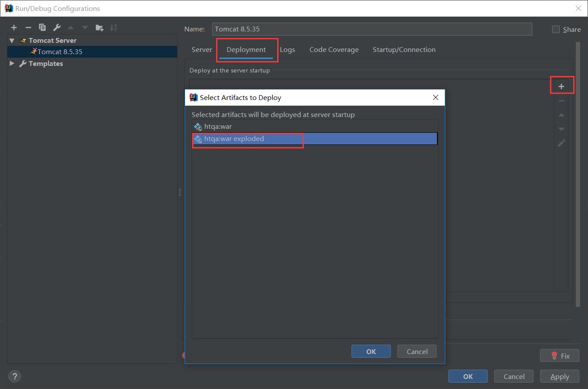This screenshot has width=588, height=389.
Task: Move configuration down in left toolbar
Action: tap(85, 28)
